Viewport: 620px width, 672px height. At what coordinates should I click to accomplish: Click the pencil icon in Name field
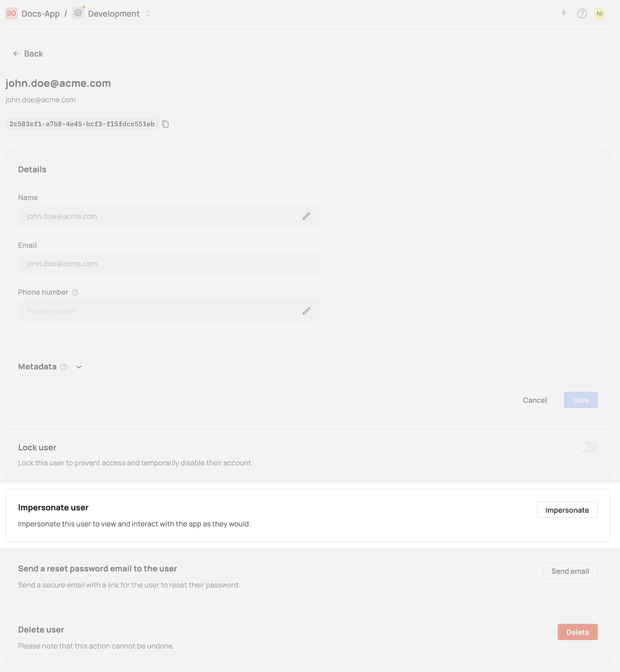[306, 216]
